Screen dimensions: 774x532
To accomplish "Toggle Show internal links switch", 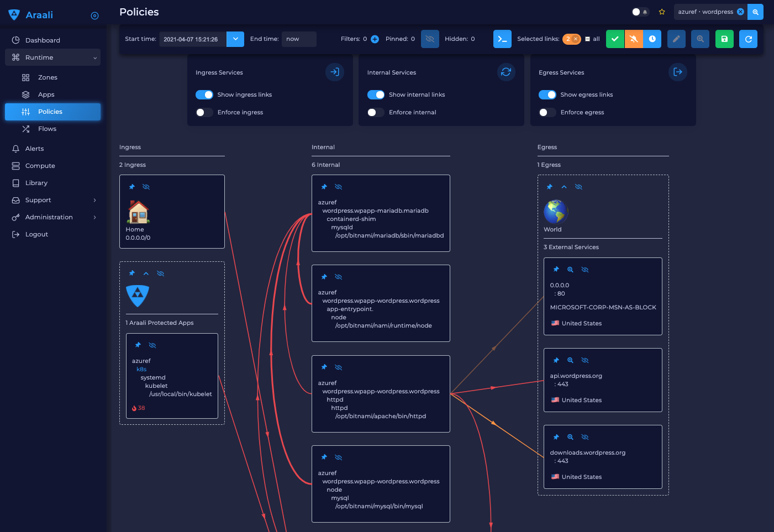I will coord(376,94).
